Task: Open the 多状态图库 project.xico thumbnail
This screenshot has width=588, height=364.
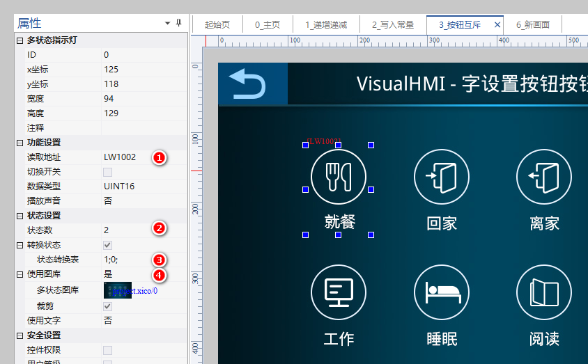Action: (118, 290)
